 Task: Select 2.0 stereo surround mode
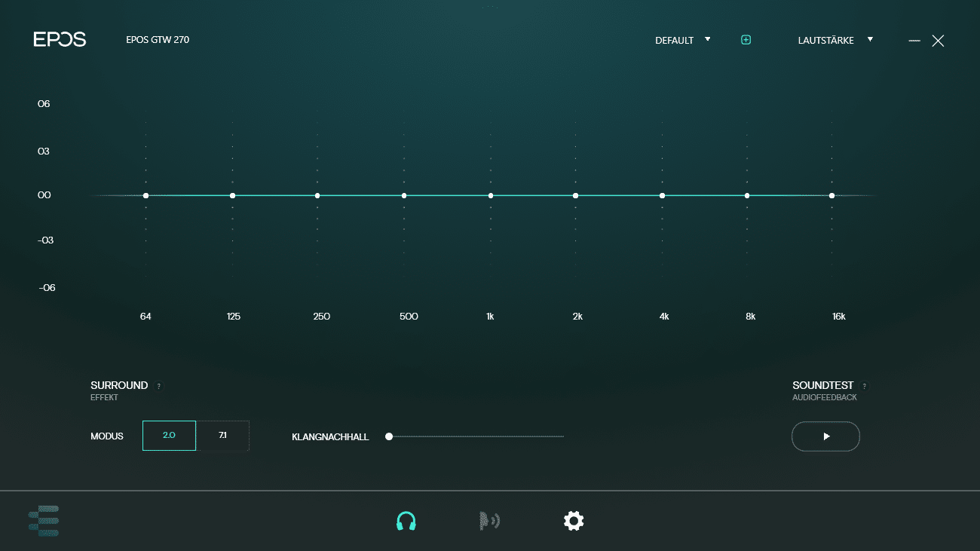tap(169, 436)
